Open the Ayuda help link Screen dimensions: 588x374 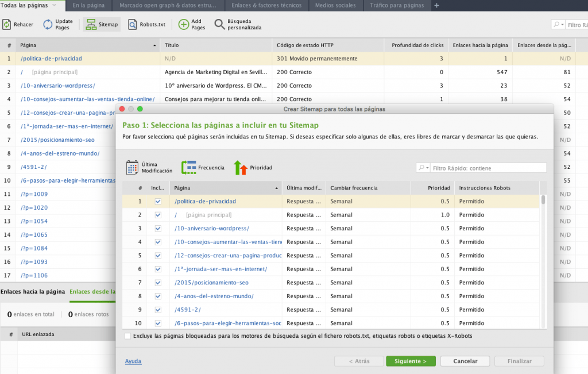tap(133, 361)
